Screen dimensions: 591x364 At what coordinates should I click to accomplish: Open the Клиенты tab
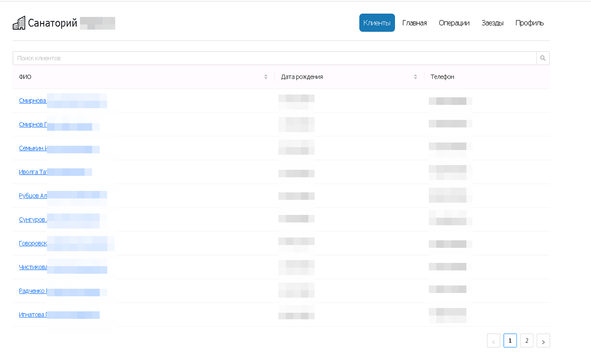click(x=377, y=23)
